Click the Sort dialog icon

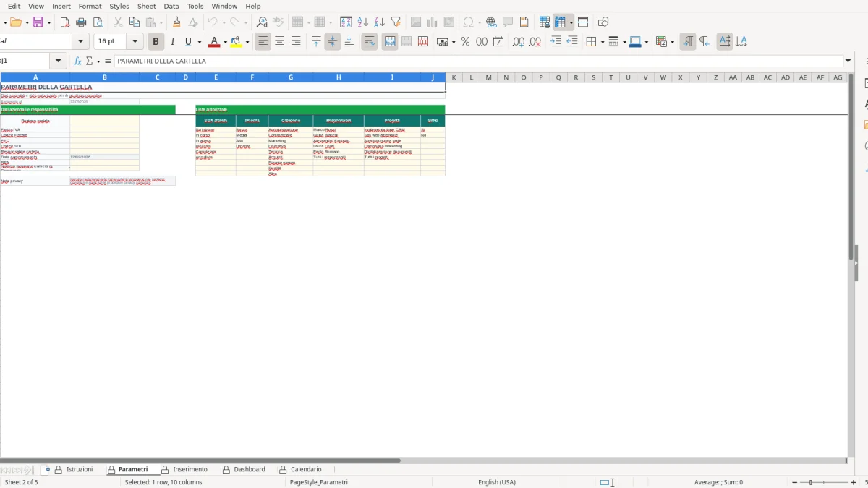[x=346, y=22]
